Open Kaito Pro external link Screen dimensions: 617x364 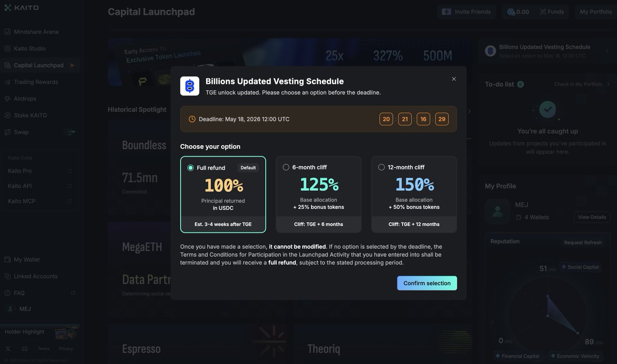point(40,171)
